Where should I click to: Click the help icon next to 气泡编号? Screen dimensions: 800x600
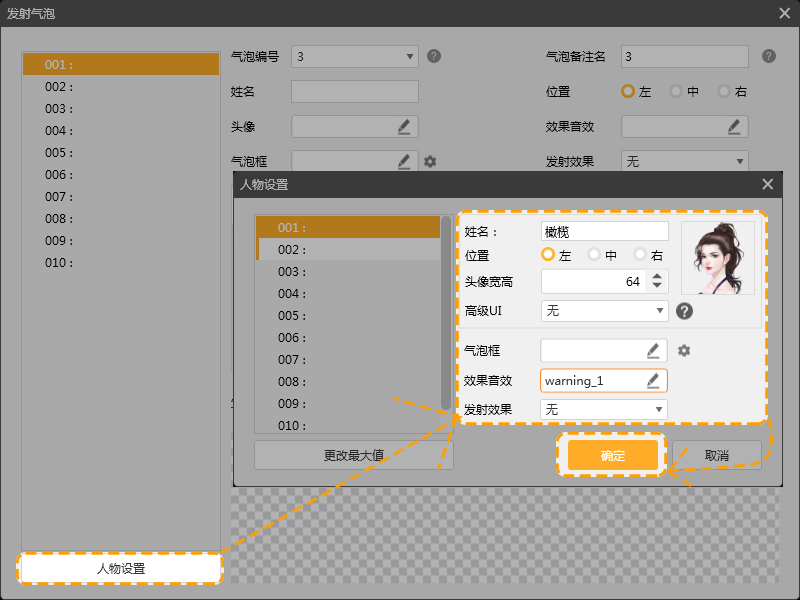(x=434, y=56)
